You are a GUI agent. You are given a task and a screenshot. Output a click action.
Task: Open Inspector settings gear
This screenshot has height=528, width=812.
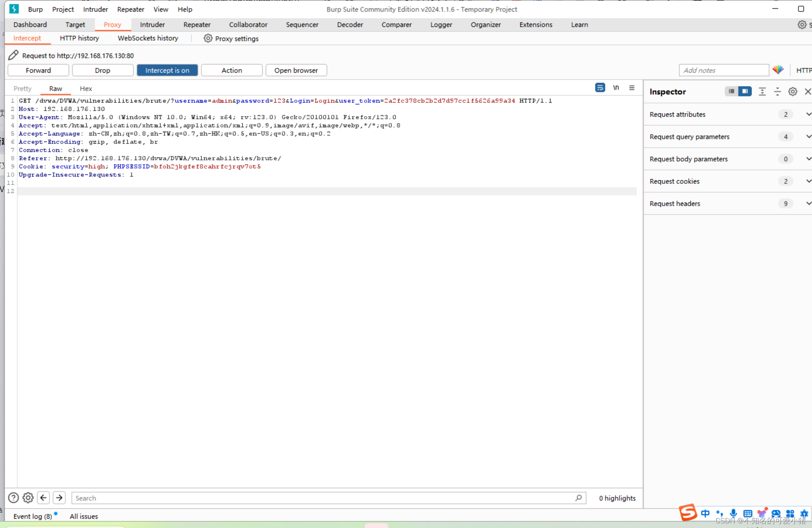[x=792, y=92]
